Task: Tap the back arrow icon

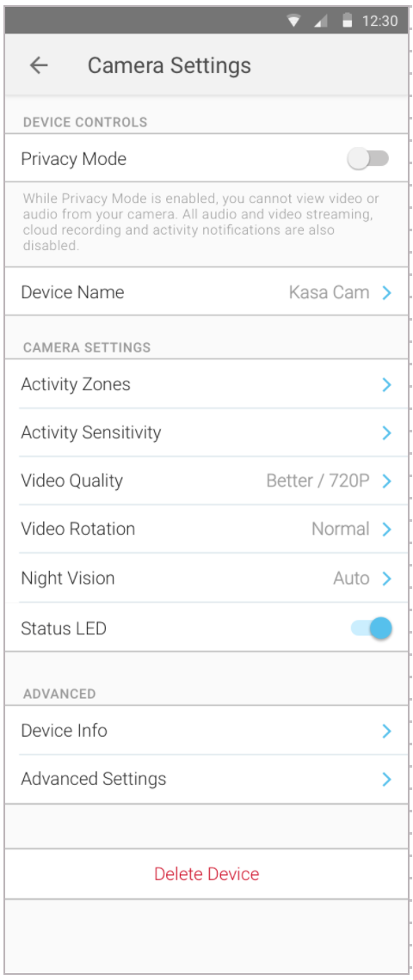Action: [x=39, y=65]
